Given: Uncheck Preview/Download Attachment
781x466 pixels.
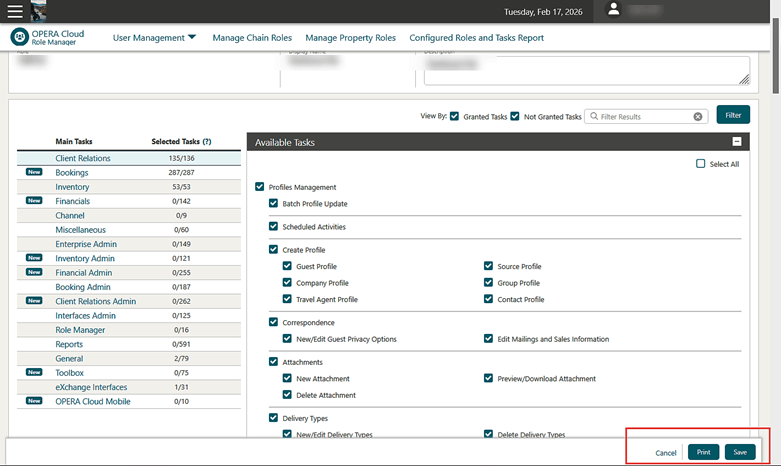Looking at the screenshot, I should click(x=488, y=378).
